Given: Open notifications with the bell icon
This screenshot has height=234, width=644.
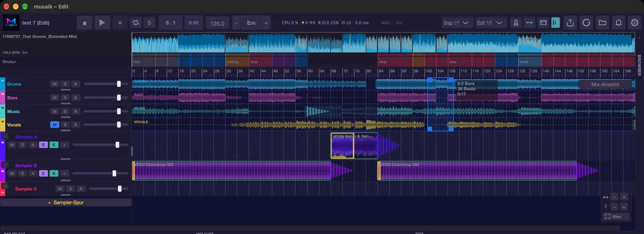Looking at the screenshot, I should pos(619,23).
